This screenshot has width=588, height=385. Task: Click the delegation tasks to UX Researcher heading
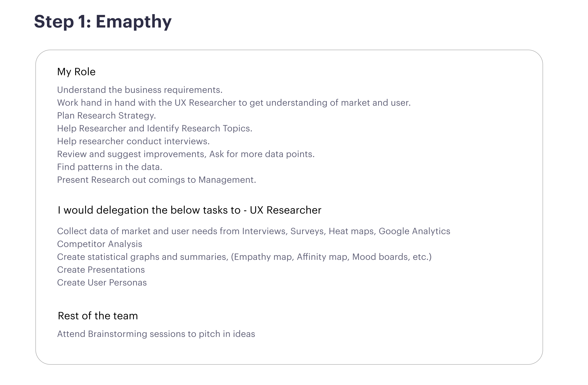click(x=189, y=210)
